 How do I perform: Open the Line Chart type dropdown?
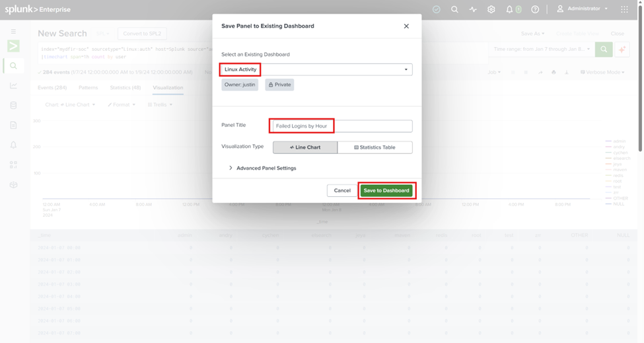pyautogui.click(x=70, y=104)
